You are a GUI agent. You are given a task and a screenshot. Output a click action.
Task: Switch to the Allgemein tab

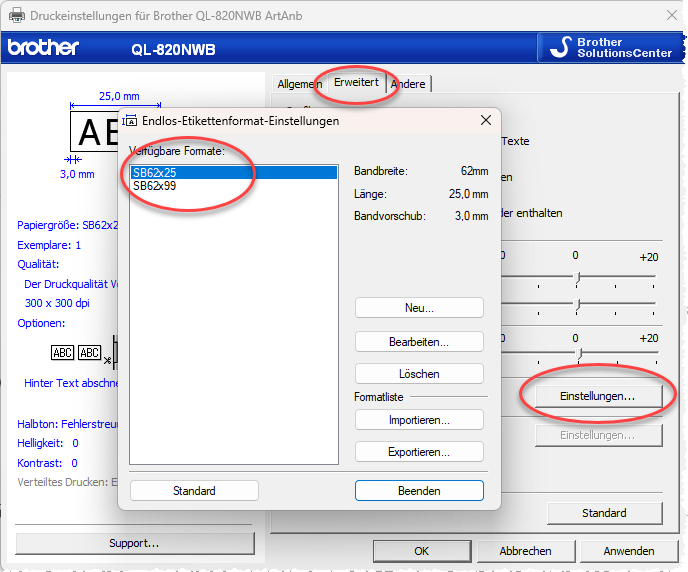point(300,84)
